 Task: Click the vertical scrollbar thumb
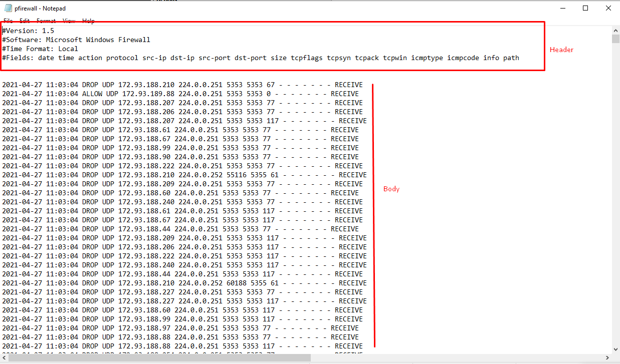coord(615,40)
